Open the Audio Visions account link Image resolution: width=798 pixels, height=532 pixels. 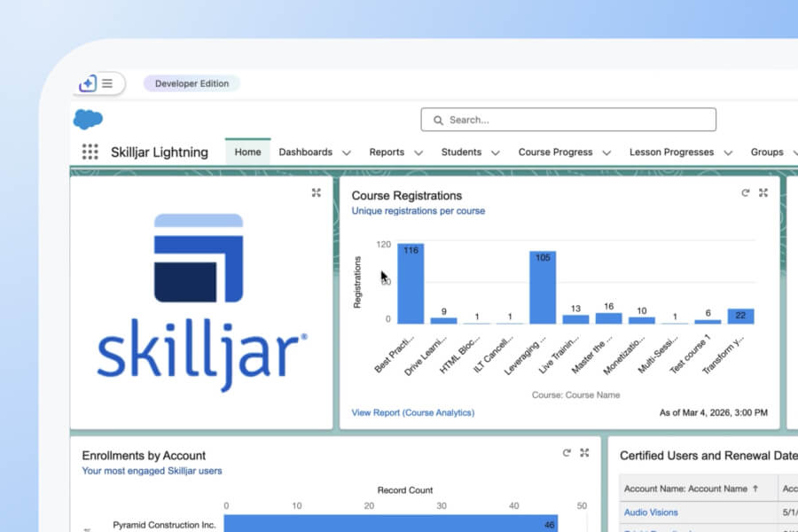pos(651,512)
